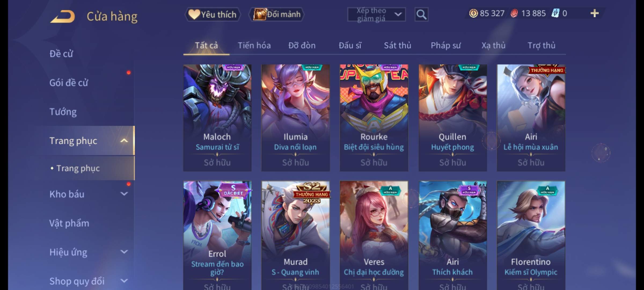This screenshot has width=644, height=290.
Task: Tap the blue coupon currency icon
Action: tap(555, 13)
